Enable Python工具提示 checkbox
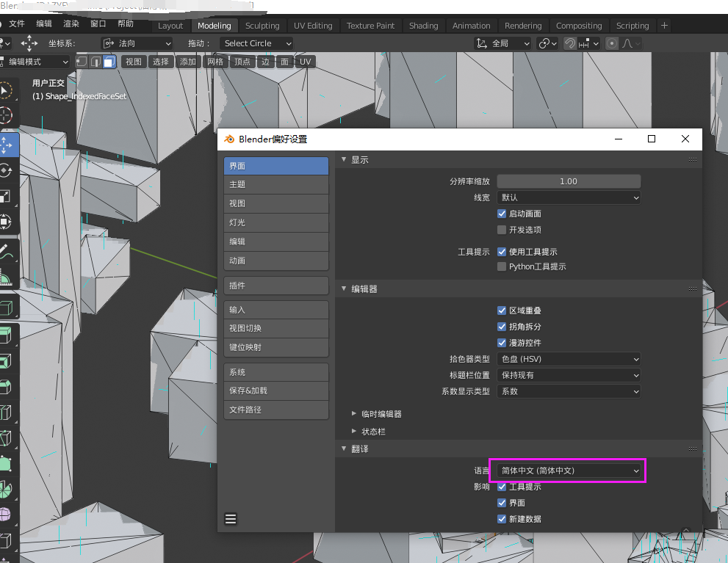This screenshot has height=563, width=728. (502, 266)
